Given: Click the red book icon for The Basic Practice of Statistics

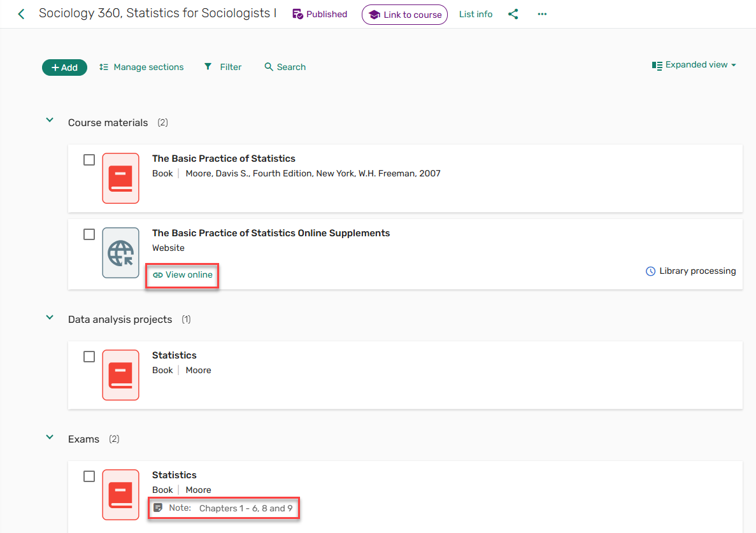Looking at the screenshot, I should (120, 178).
